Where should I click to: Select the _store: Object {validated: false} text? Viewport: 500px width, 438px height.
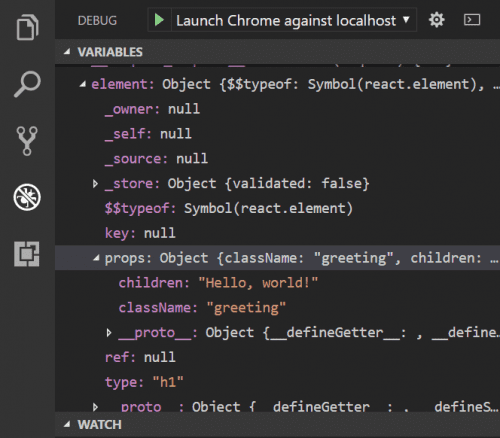(237, 184)
